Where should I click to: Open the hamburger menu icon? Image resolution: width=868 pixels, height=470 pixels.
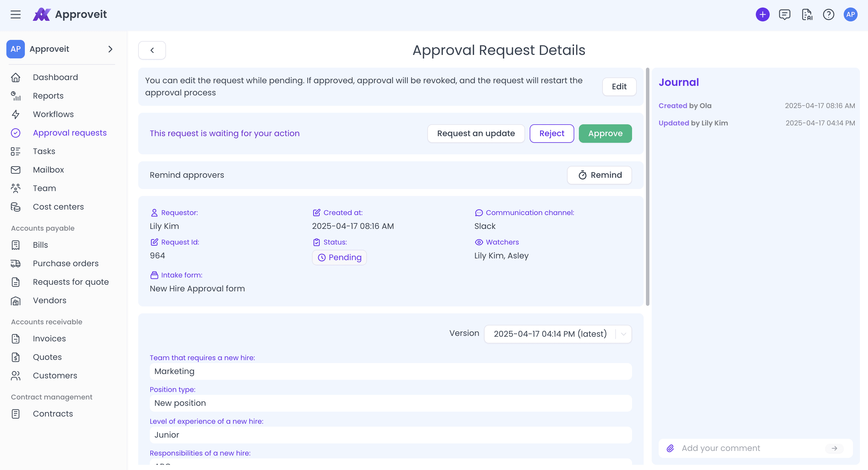tap(16, 14)
